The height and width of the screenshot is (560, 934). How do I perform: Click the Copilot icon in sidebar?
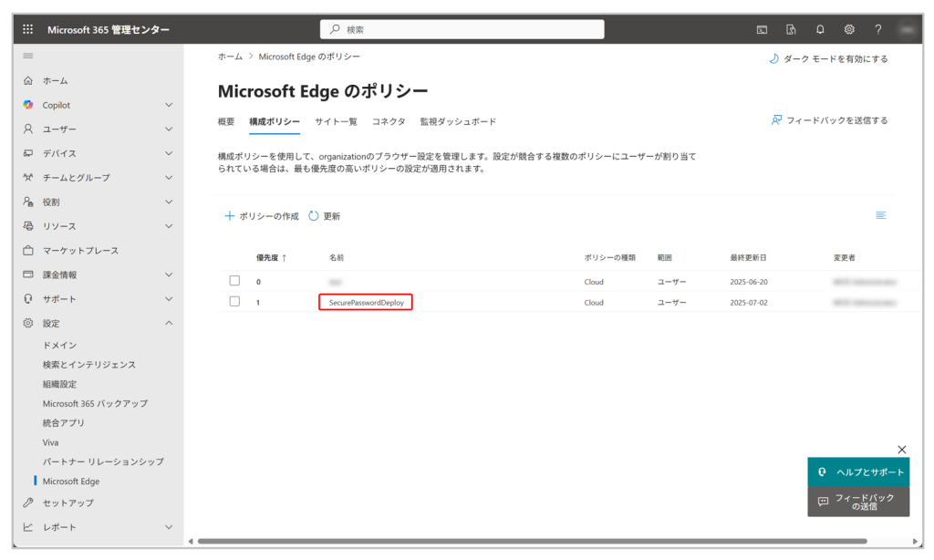(x=28, y=105)
